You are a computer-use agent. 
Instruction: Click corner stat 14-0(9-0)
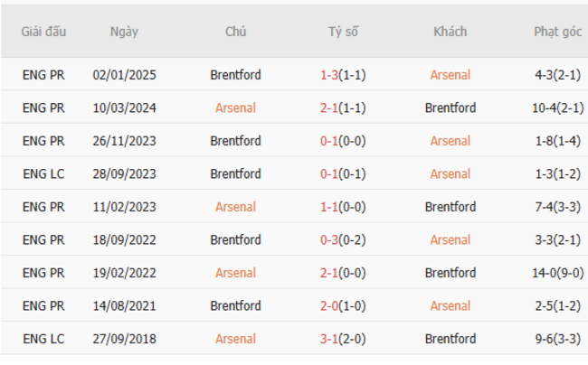pyautogui.click(x=558, y=273)
